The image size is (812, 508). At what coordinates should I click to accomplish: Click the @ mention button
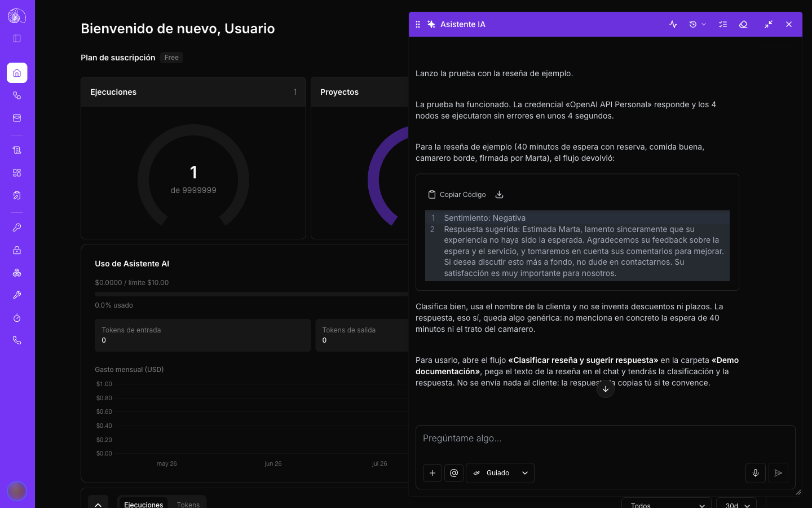(x=454, y=473)
